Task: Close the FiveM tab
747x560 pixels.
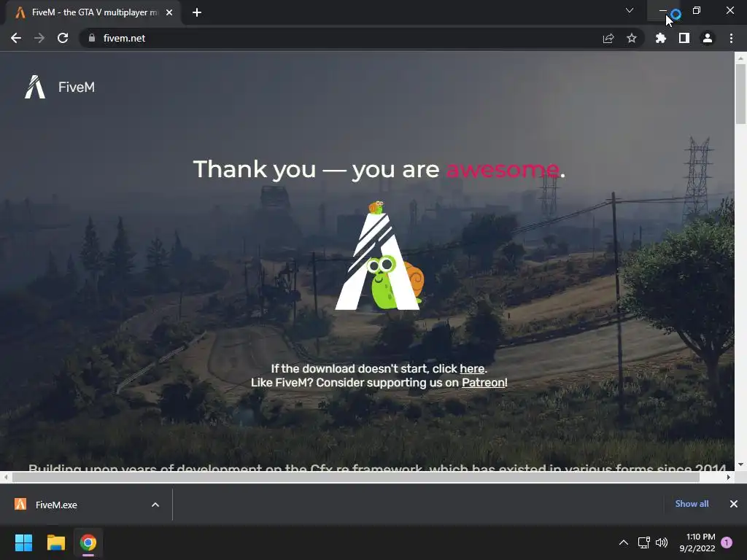Action: click(x=169, y=12)
